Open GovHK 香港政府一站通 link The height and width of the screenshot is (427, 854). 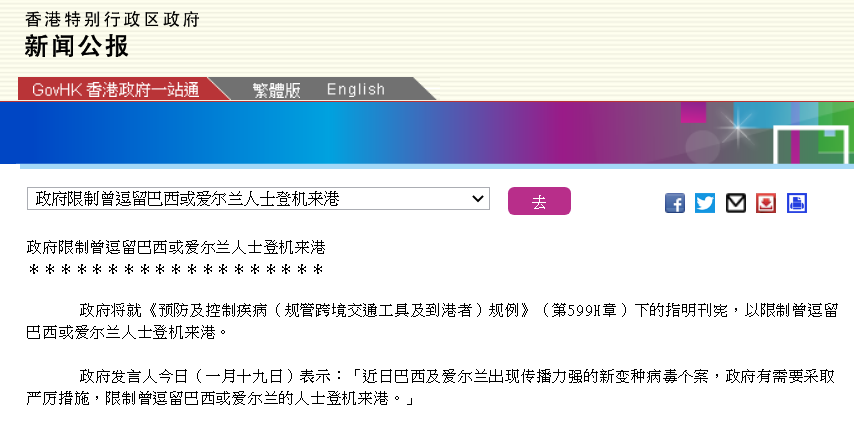[115, 89]
